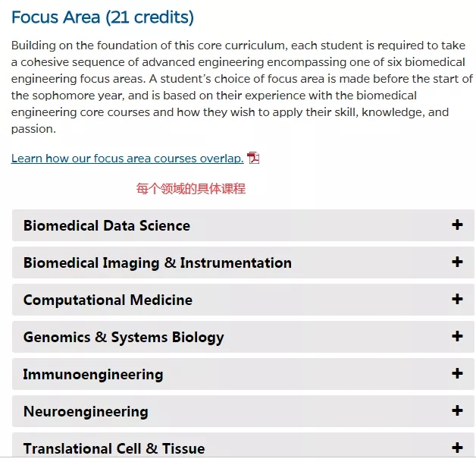This screenshot has height=462, width=476.
Task: Click plus icon on Immunoengineering row
Action: (x=457, y=373)
